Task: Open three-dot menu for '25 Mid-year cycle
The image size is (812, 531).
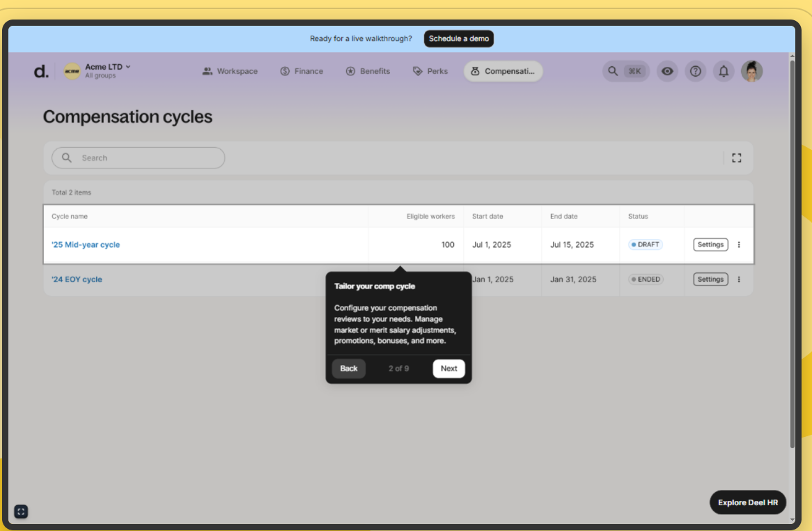Action: click(x=739, y=245)
